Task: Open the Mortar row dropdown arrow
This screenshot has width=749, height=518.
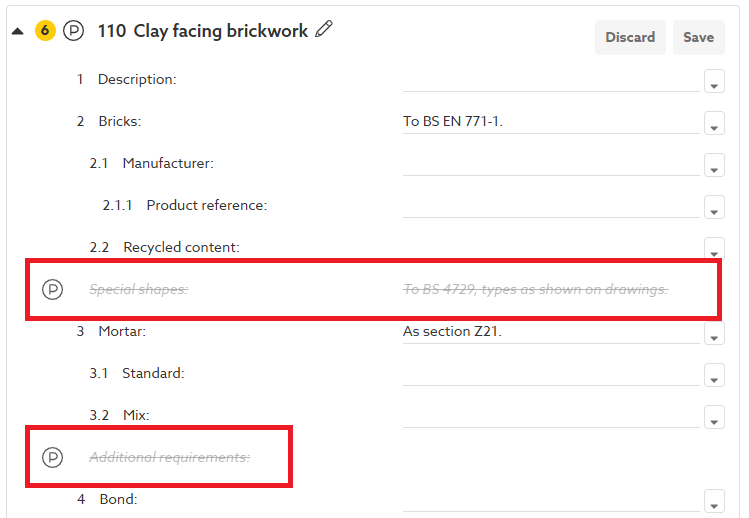Action: (714, 337)
